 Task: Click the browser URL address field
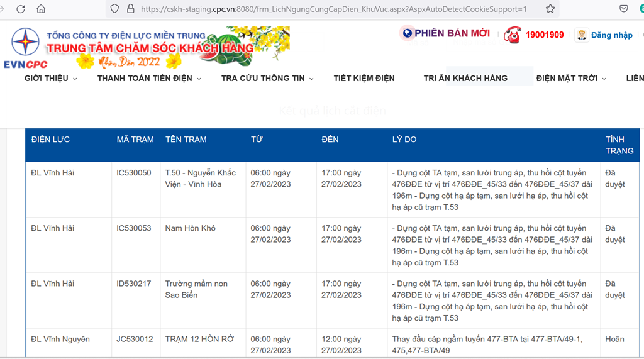click(x=333, y=9)
